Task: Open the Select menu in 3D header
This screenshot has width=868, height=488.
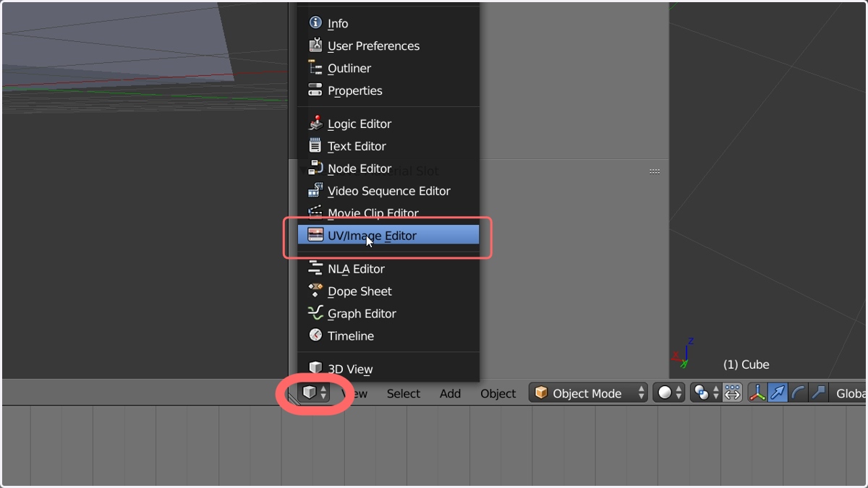Action: tap(403, 393)
